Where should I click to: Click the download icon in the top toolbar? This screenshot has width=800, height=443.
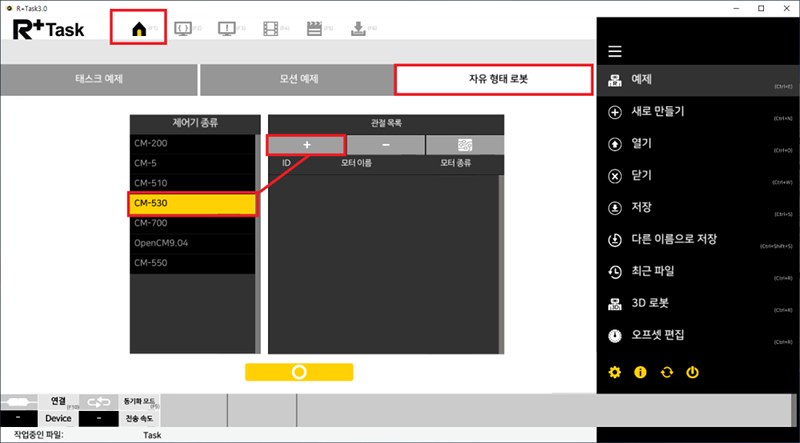pyautogui.click(x=358, y=28)
